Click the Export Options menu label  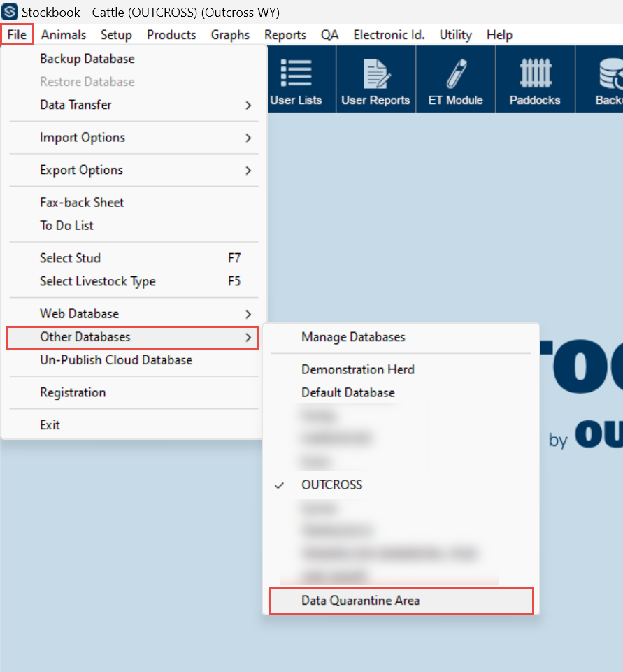pos(81,170)
